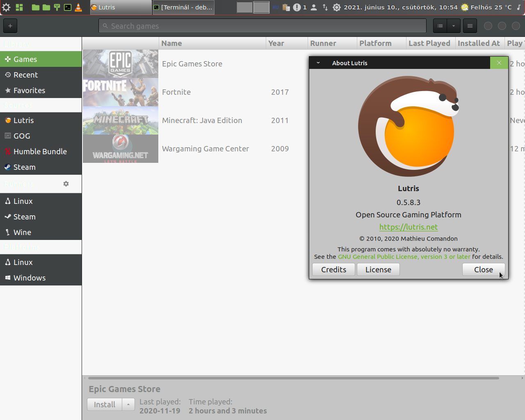This screenshot has height=420, width=525.
Task: Select the Lutris source in sidebar
Action: pos(41,120)
